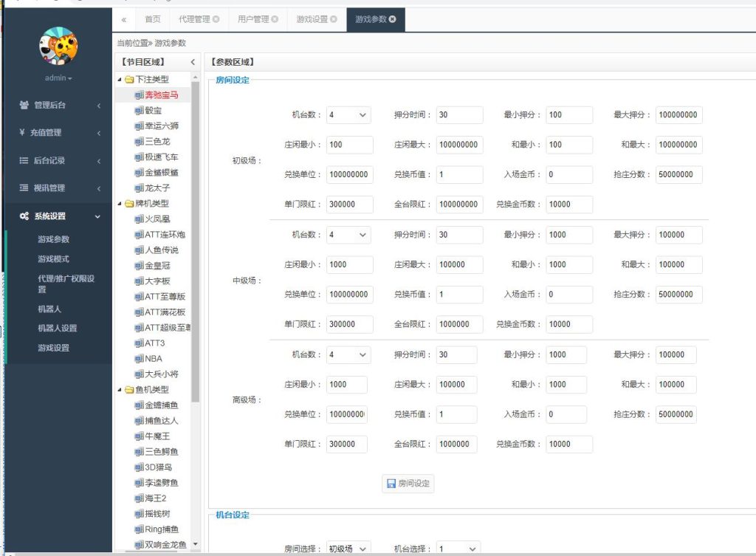The width and height of the screenshot is (756, 556).
Task: Click the node icon beside 骰宝
Action: 139,111
